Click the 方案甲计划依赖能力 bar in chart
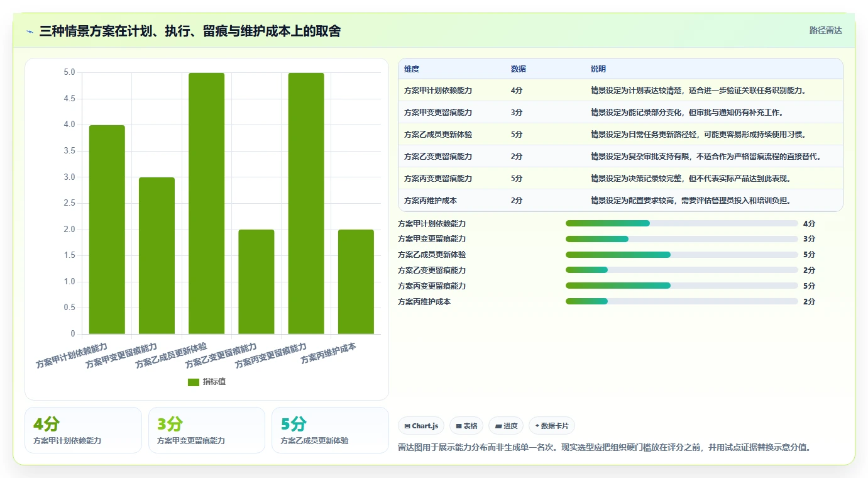 107,230
